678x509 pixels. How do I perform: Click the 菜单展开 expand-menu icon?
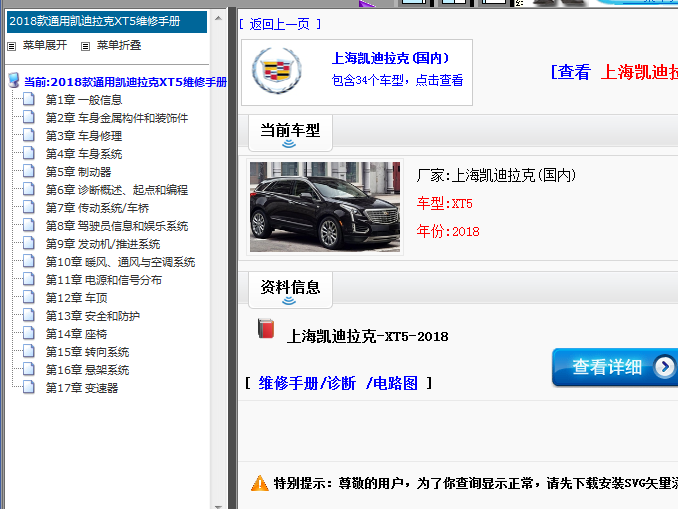[x=12, y=46]
